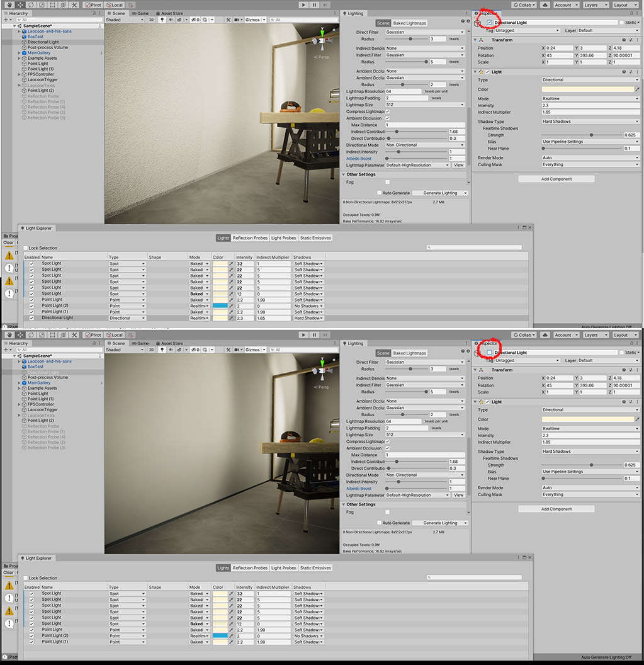Open the Lightmap Parameter dropdown
The width and height of the screenshot is (644, 665).
(419, 164)
